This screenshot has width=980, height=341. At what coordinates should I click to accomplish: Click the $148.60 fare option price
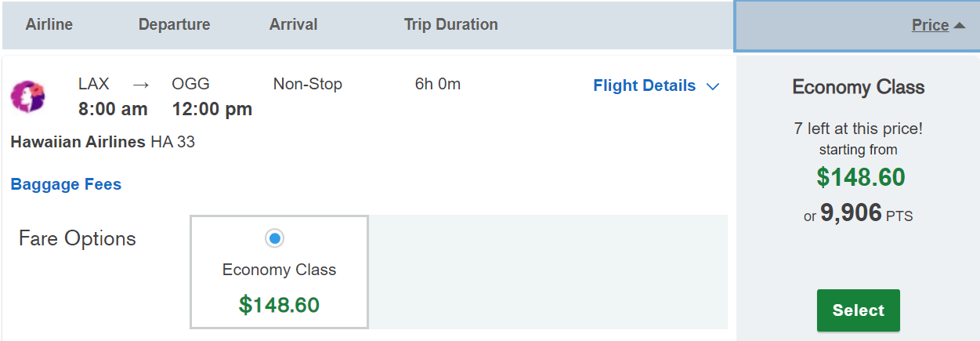pos(279,305)
